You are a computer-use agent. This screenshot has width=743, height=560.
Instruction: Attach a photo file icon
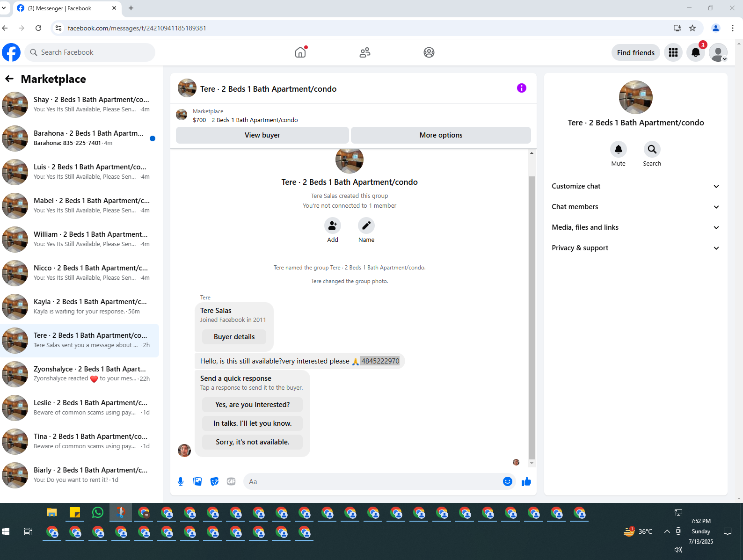(x=197, y=481)
